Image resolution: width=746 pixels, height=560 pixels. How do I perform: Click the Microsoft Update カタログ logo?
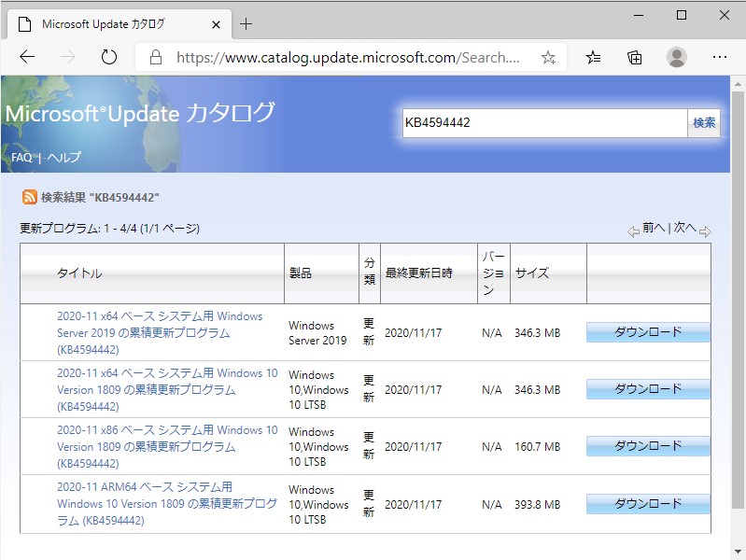[x=140, y=113]
